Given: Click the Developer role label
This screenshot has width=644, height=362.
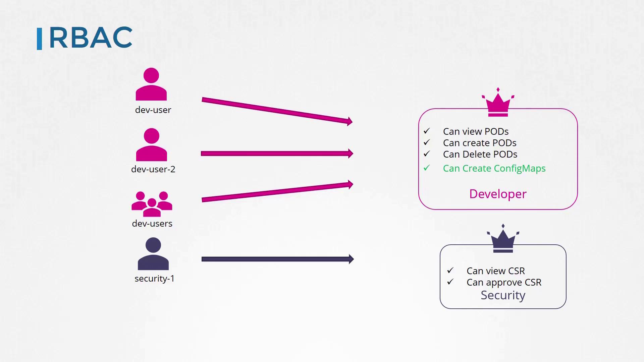Looking at the screenshot, I should [x=498, y=194].
